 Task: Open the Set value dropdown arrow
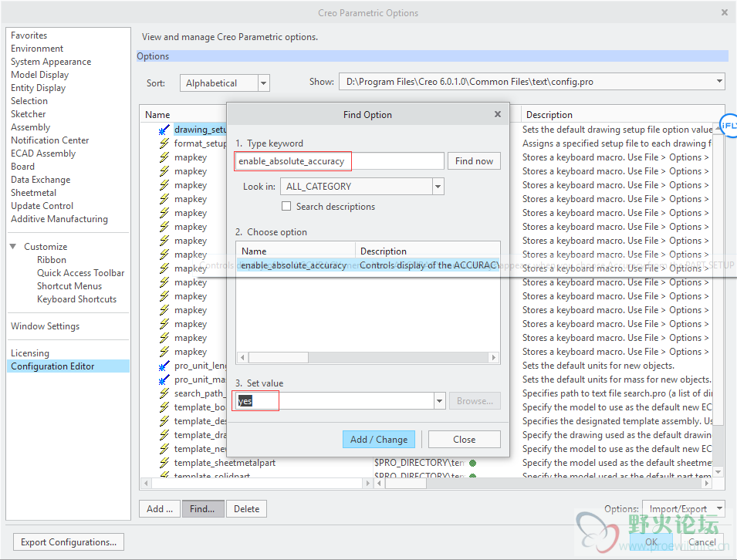coord(439,401)
